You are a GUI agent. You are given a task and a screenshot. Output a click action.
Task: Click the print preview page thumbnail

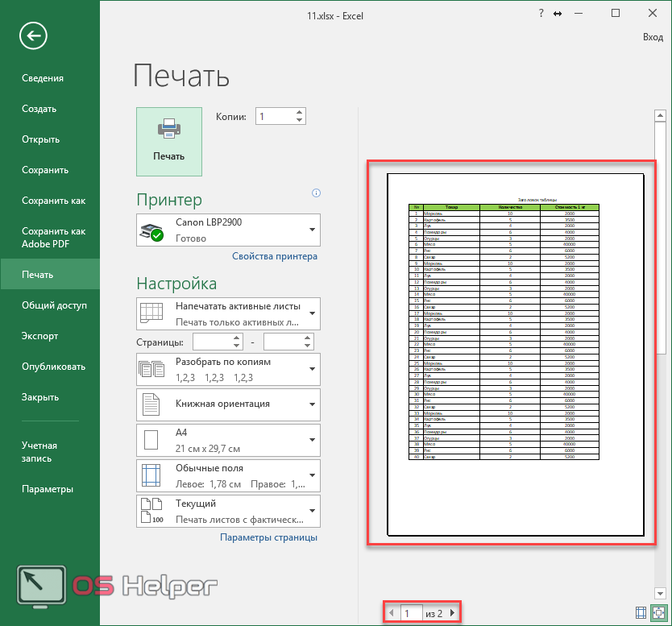tap(515, 353)
